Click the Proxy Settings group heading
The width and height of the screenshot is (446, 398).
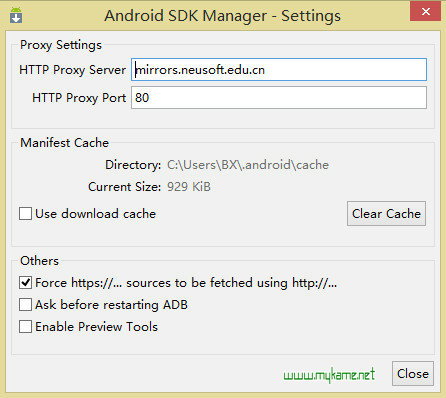click(61, 45)
